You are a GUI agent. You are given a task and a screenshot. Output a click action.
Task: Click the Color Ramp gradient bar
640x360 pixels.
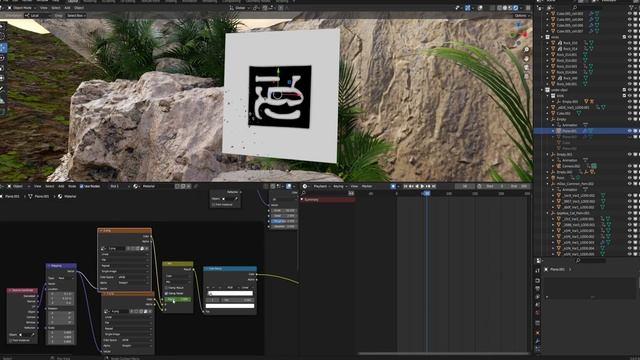click(x=230, y=293)
